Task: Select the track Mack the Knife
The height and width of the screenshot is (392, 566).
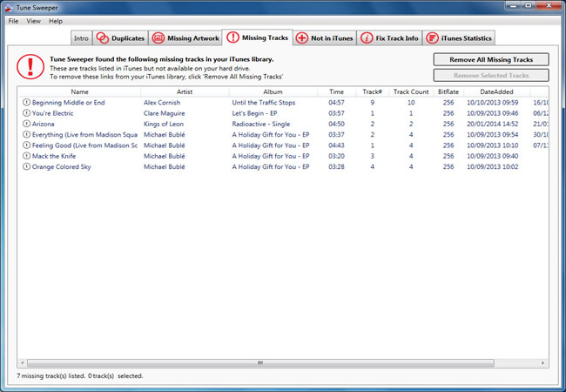Action: [x=54, y=156]
